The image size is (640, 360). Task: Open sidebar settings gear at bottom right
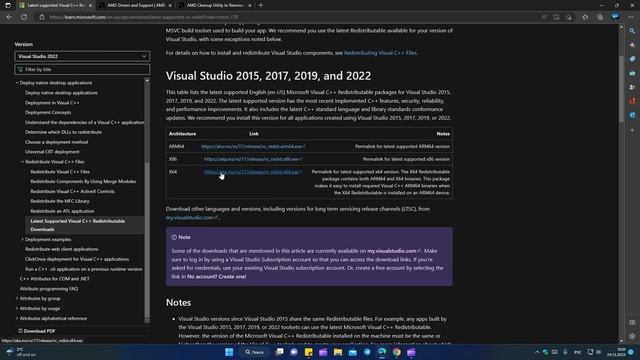tap(632, 336)
